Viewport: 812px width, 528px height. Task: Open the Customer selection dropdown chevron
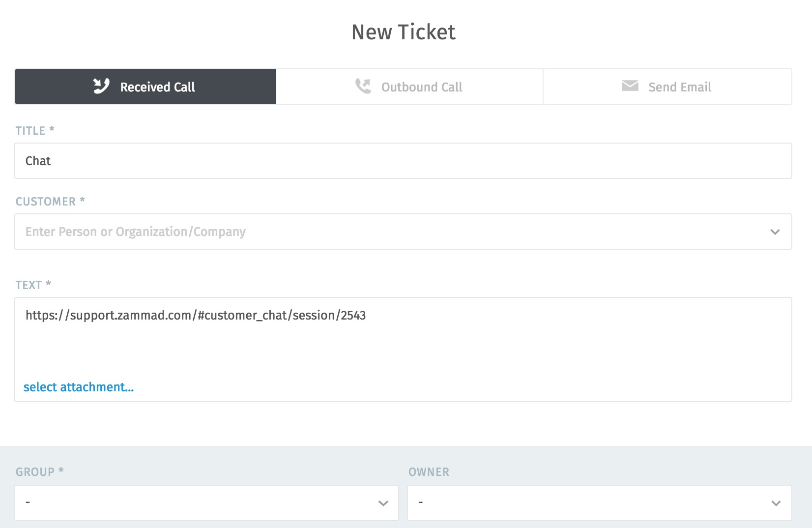tap(775, 232)
